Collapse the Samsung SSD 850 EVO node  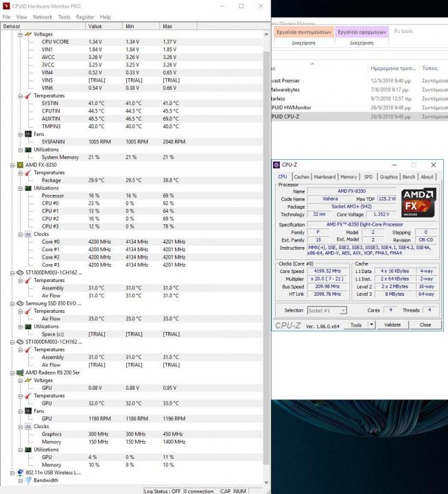(12, 304)
